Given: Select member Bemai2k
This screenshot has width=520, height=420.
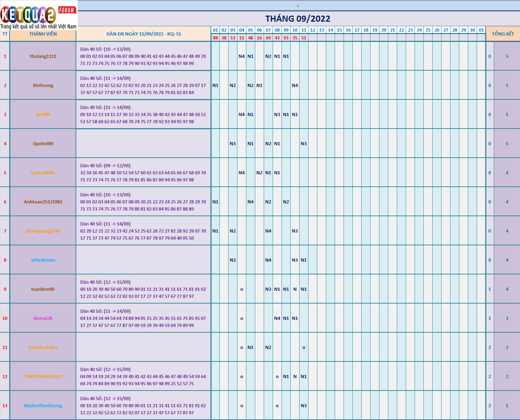Looking at the screenshot, I should [43, 318].
